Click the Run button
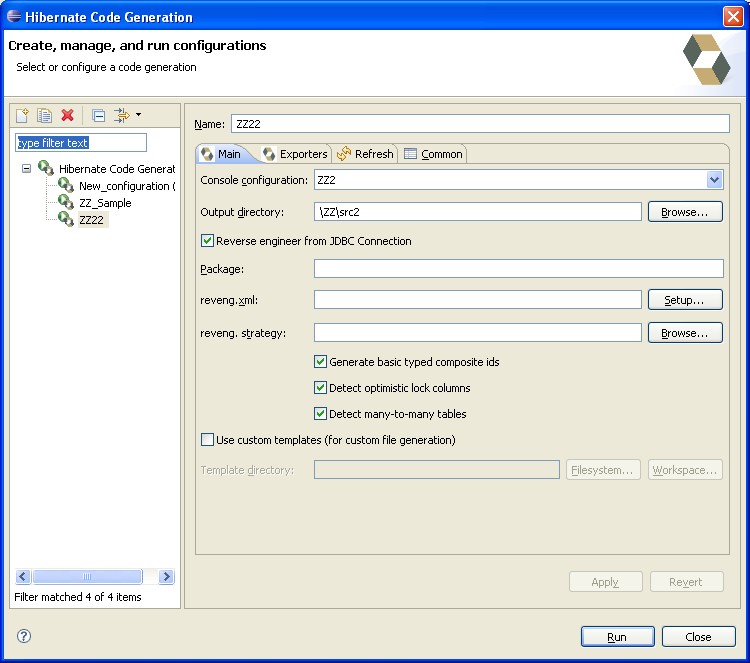The height and width of the screenshot is (663, 750). (x=617, y=637)
